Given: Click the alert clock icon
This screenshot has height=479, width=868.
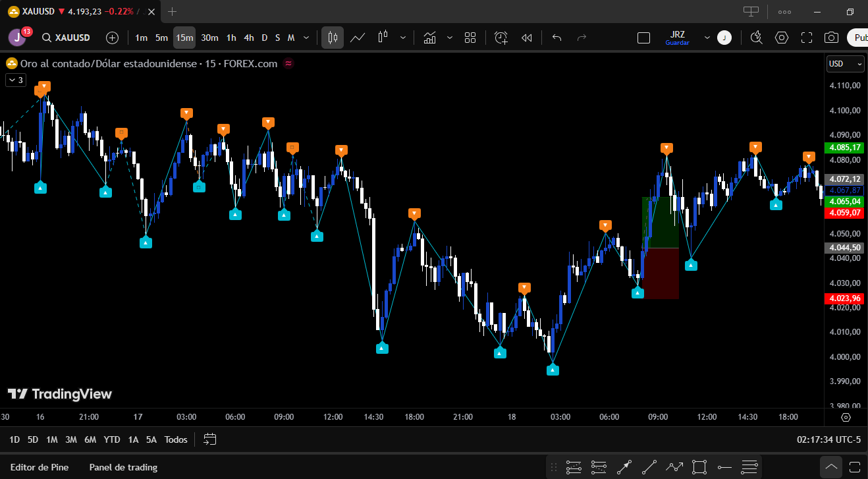Looking at the screenshot, I should point(501,38).
